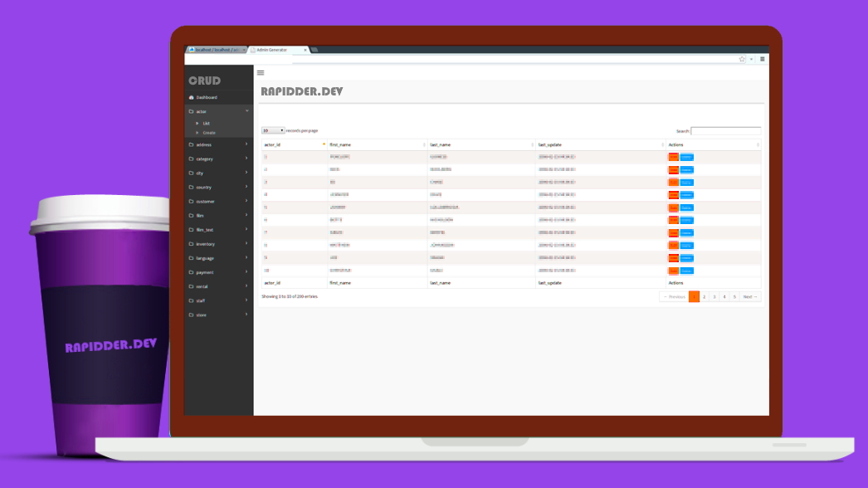Click the address folder icon

click(x=192, y=144)
